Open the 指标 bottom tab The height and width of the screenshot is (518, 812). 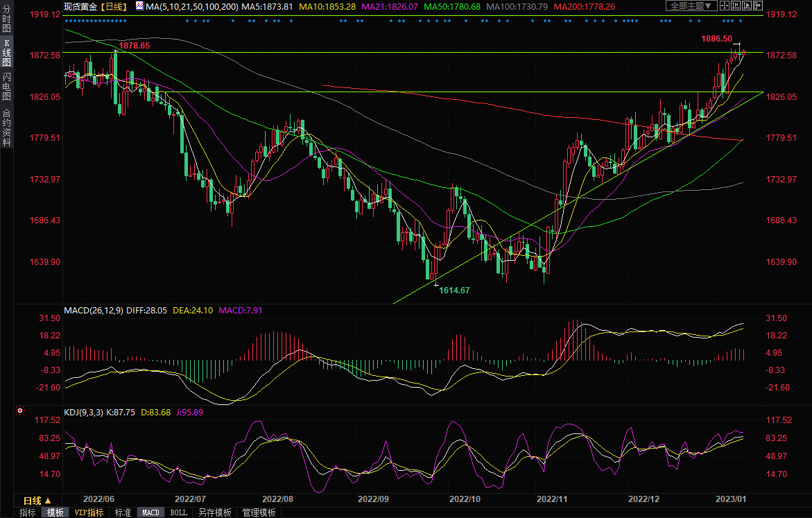coord(28,512)
